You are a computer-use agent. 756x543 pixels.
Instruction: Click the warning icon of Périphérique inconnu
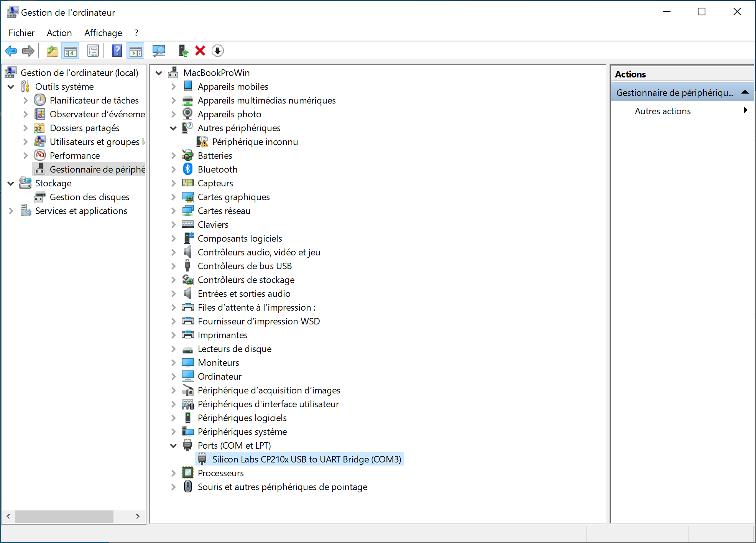point(202,142)
